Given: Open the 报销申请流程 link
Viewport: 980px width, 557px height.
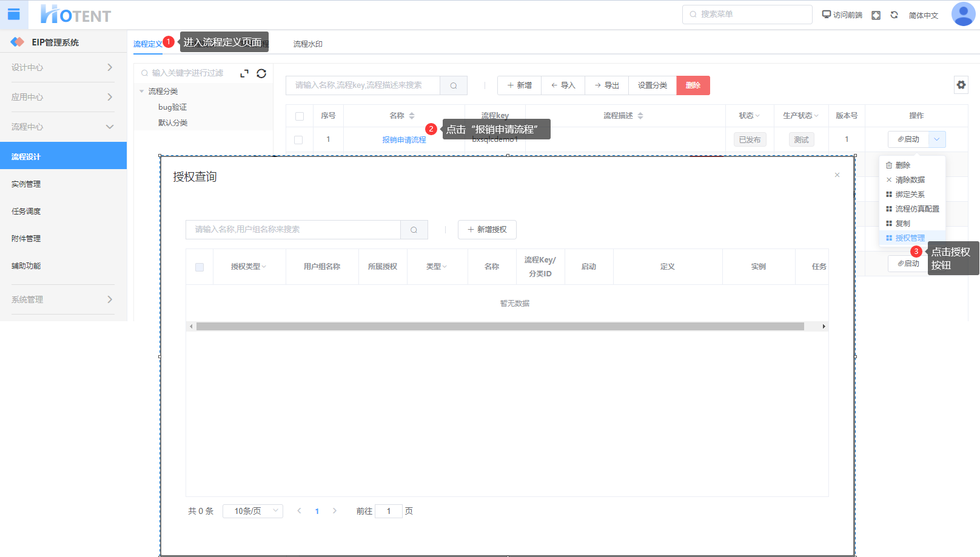Looking at the screenshot, I should 404,140.
